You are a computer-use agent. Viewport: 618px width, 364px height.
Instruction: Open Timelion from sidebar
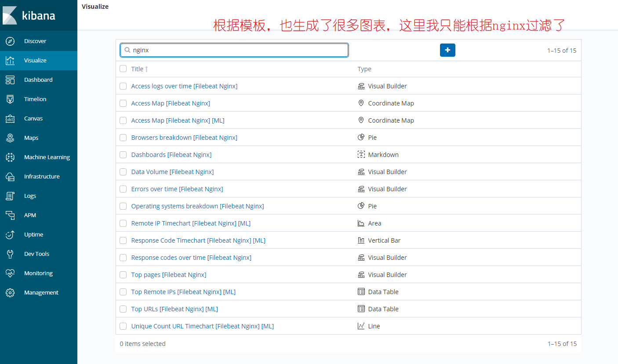tap(35, 99)
